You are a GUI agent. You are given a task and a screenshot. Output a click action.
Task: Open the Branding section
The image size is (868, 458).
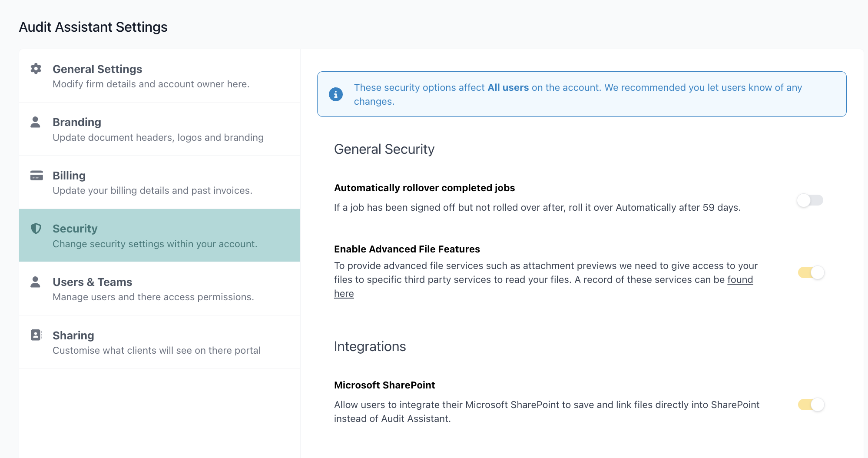pyautogui.click(x=159, y=129)
